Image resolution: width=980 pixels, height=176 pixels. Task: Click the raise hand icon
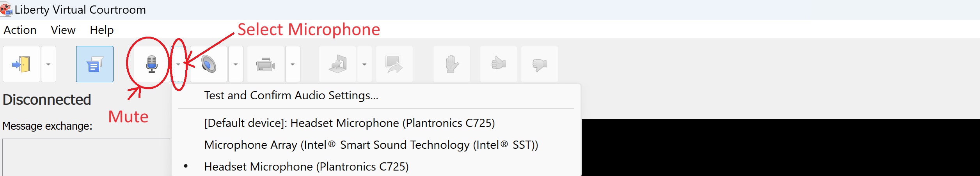(452, 64)
